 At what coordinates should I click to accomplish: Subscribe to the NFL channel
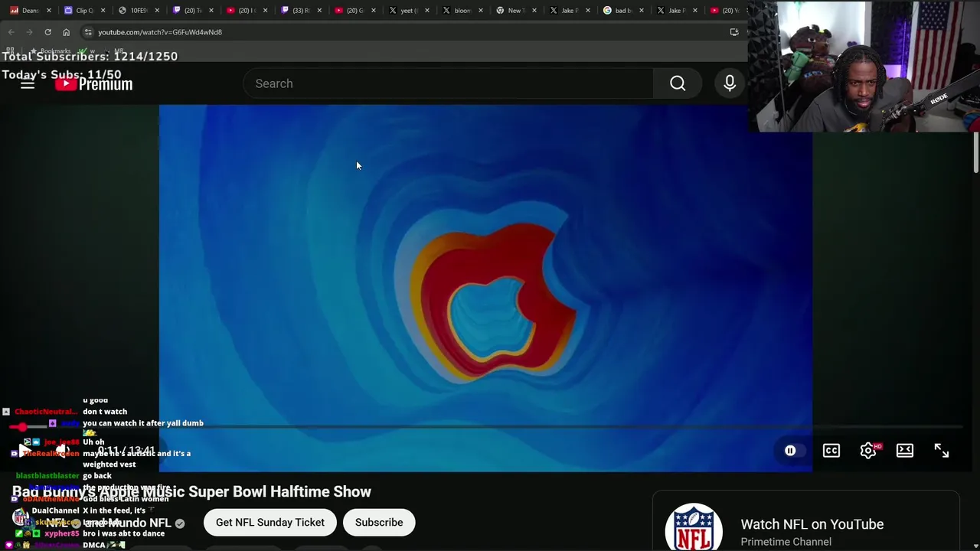pyautogui.click(x=379, y=523)
